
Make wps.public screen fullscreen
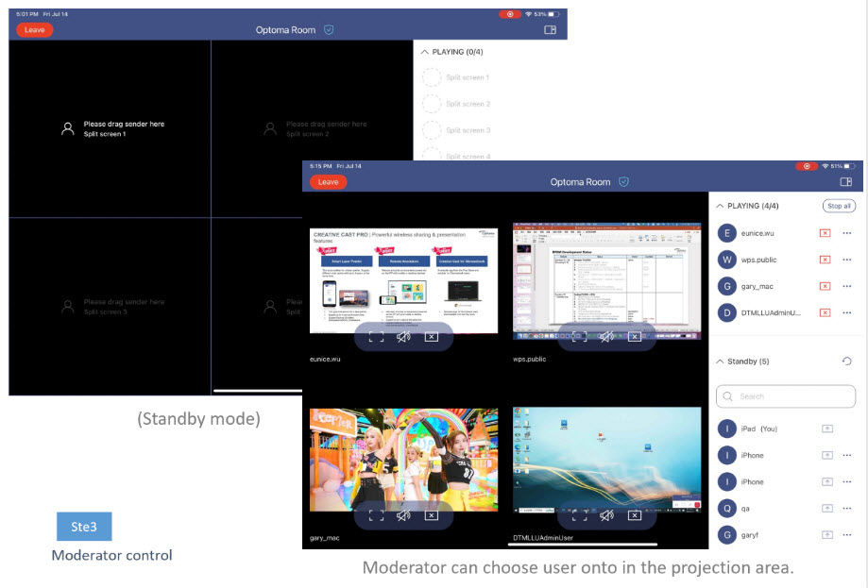click(579, 337)
